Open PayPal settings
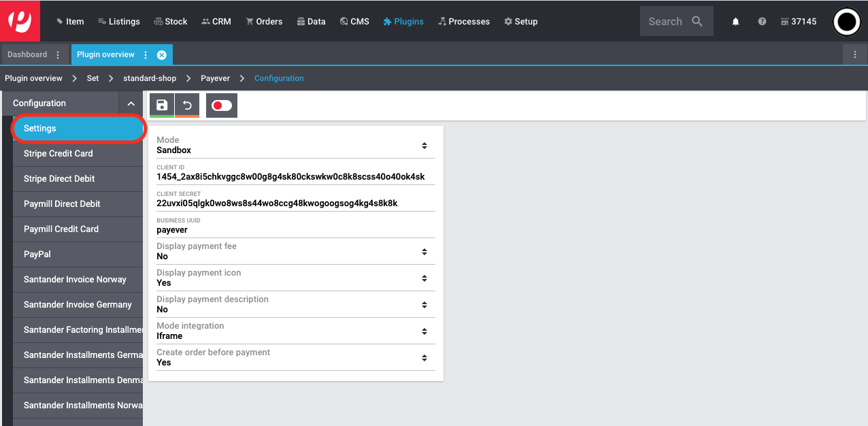The height and width of the screenshot is (426, 868). click(x=78, y=255)
